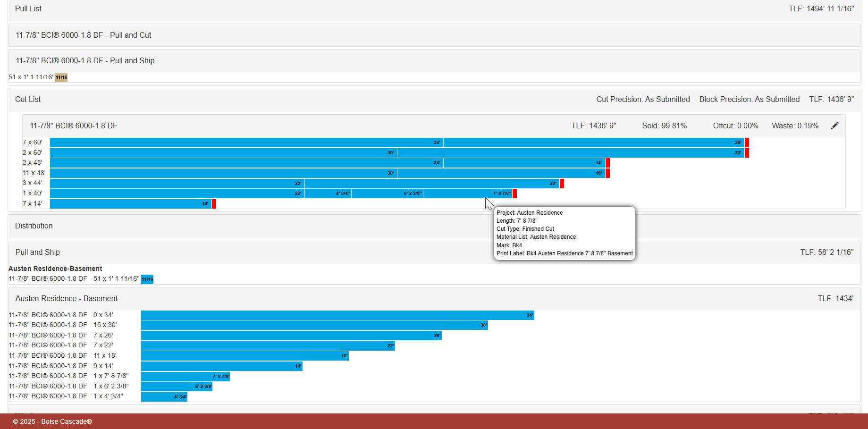The width and height of the screenshot is (868, 429).
Task: Select the 6' 2 3/8" segment in the cut list
Action: point(388,193)
